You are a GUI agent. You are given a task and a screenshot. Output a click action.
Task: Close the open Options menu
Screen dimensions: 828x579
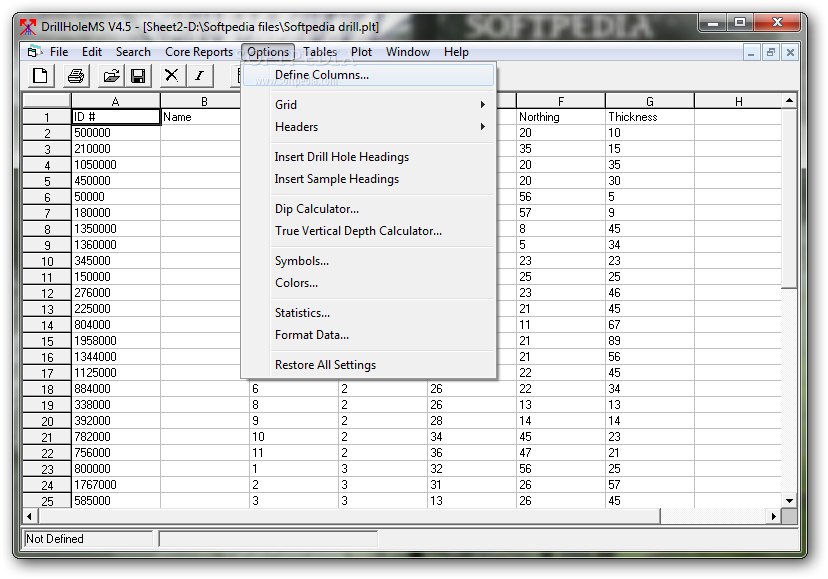(x=268, y=52)
